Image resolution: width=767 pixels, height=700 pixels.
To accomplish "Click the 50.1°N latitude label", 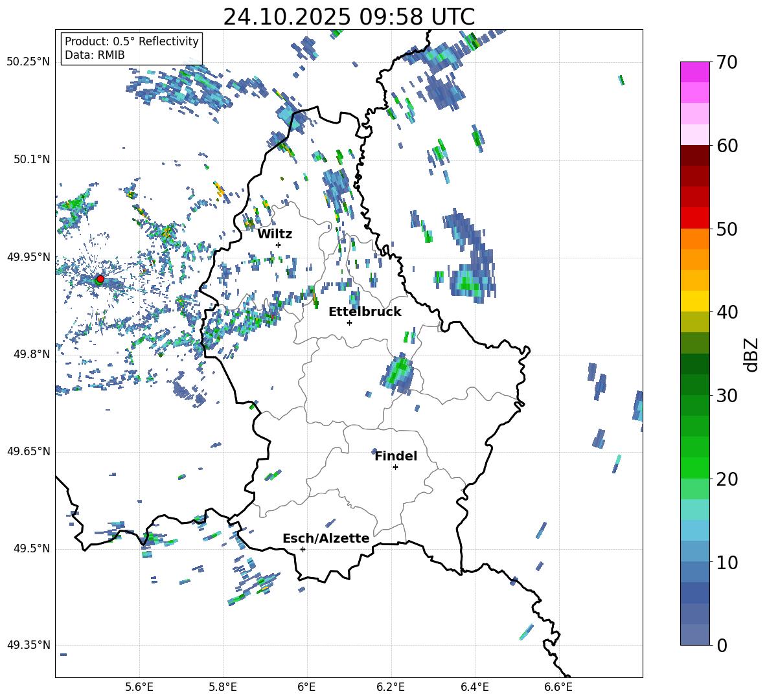I will 32,159.
